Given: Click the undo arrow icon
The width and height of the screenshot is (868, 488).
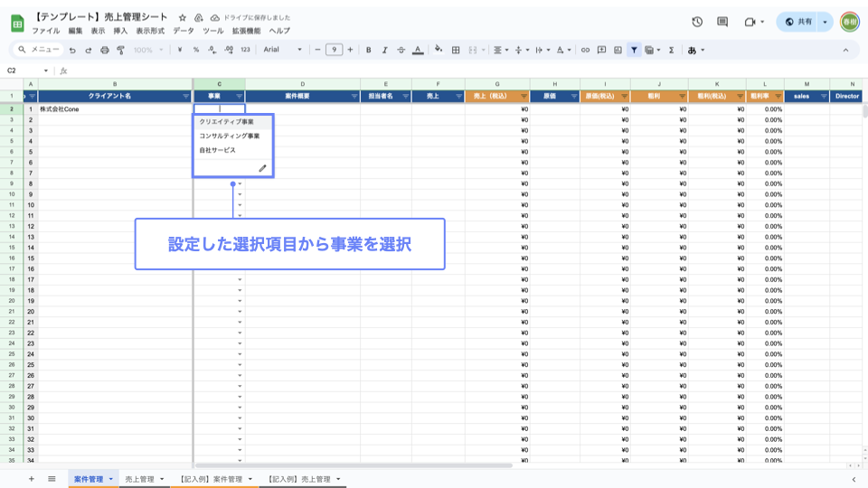Looking at the screenshot, I should (72, 50).
